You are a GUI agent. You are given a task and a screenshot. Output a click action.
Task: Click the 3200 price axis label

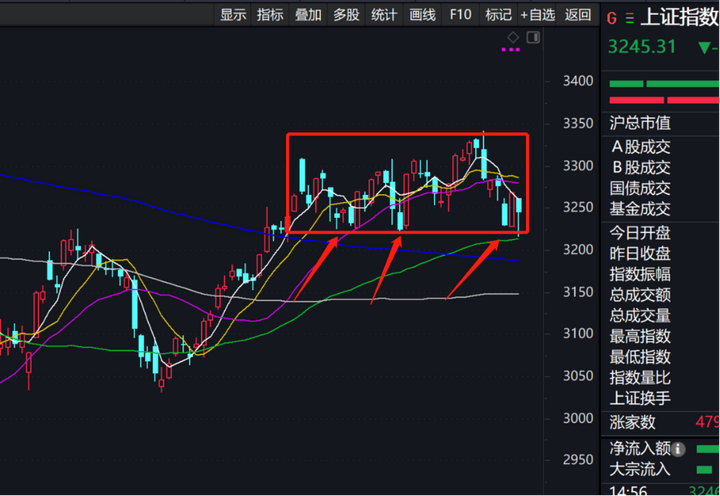coord(578,249)
